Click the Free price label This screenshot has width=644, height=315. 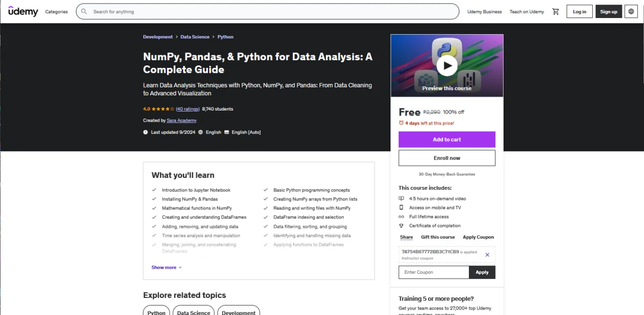click(409, 112)
